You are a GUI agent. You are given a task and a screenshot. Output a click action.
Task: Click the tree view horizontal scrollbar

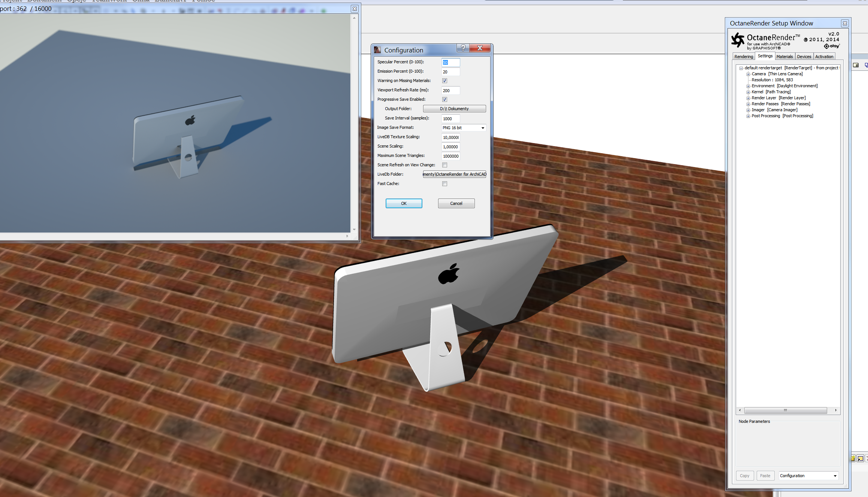[x=785, y=410]
